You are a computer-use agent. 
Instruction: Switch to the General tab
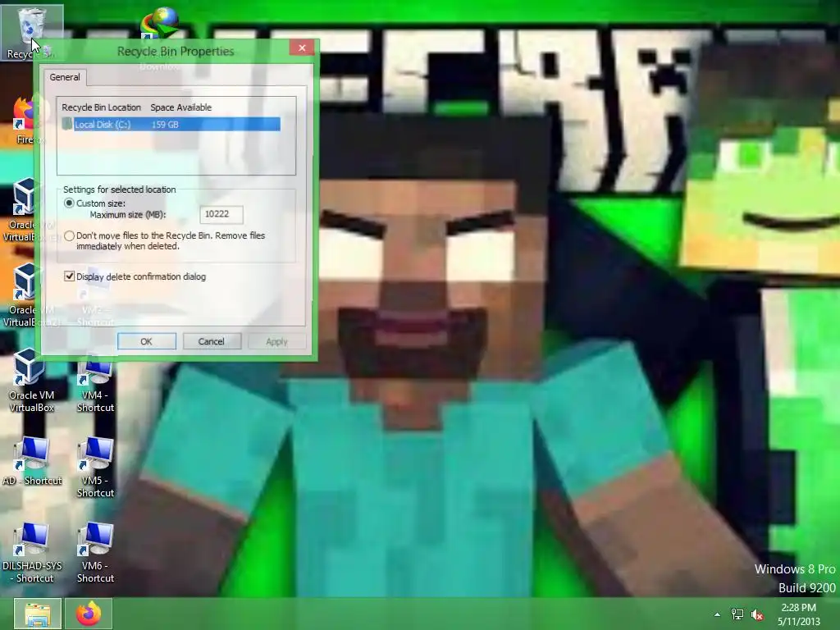[x=65, y=77]
